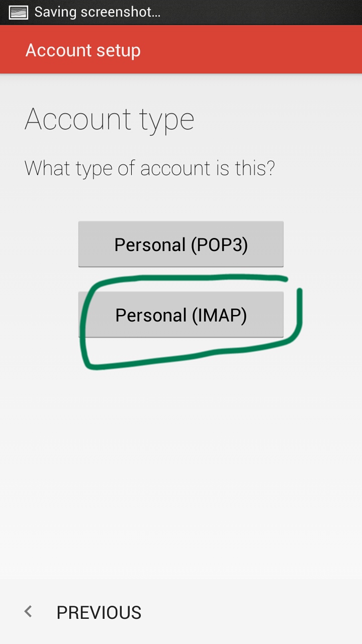Click the word "Personal" on the POP3 button

(x=150, y=245)
